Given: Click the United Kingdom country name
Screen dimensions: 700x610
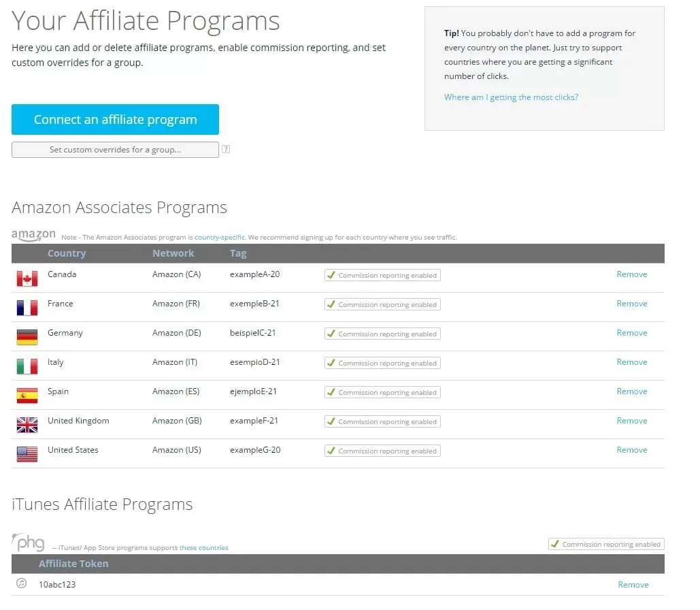Looking at the screenshot, I should [x=78, y=421].
